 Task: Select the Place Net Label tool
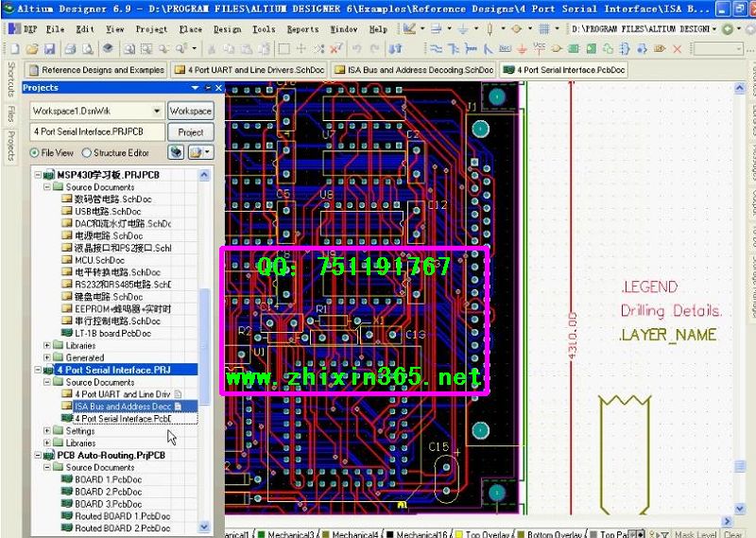pyautogui.click(x=505, y=49)
